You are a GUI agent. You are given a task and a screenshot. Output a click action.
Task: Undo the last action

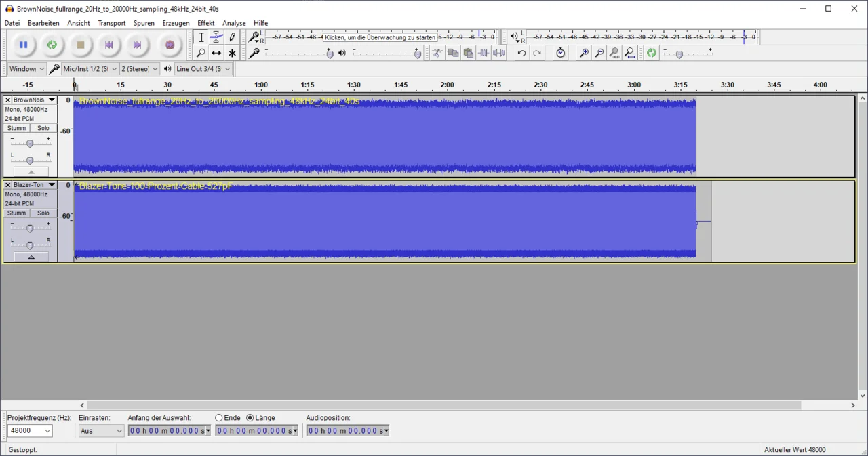(x=521, y=53)
